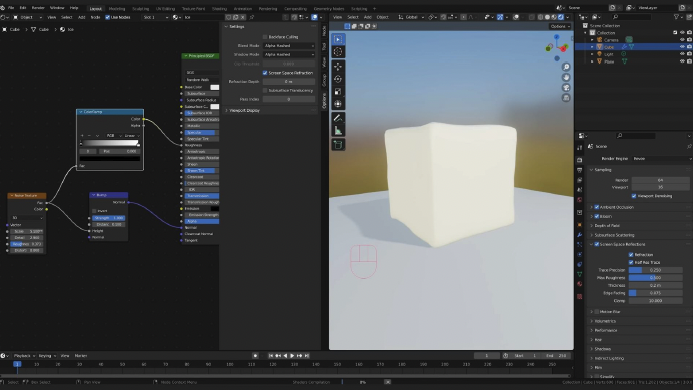Toggle the Viewport Denoising checkbox
The width and height of the screenshot is (693, 390).
(634, 196)
